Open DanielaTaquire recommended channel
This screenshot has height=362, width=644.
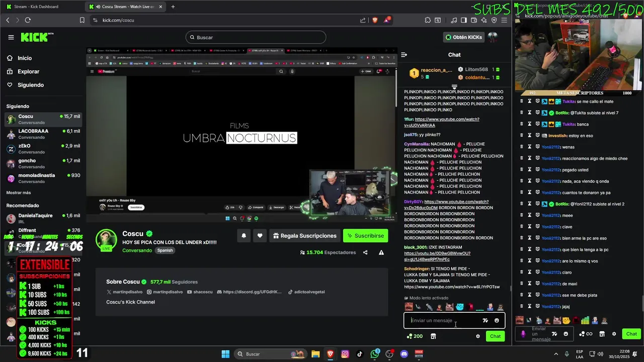(43, 218)
